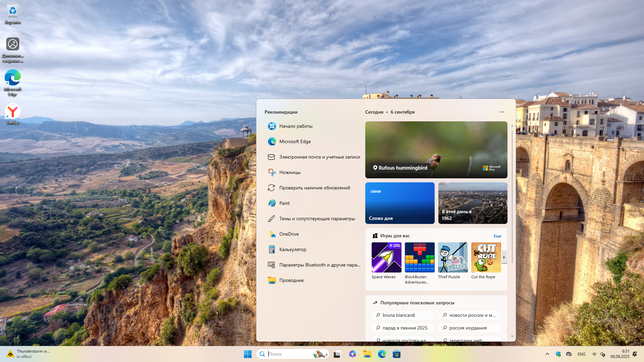
Task: Open Task View on the taskbar
Action: pos(337,354)
